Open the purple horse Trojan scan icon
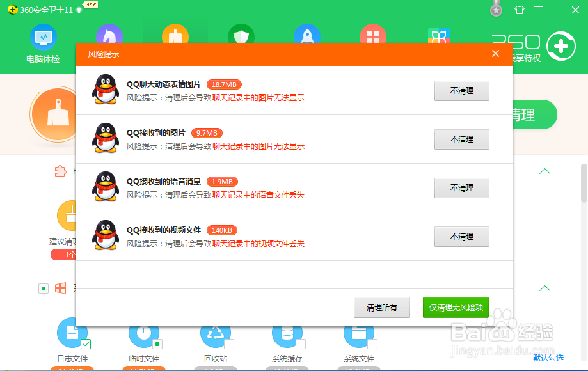The height and width of the screenshot is (371, 588). coord(109,34)
